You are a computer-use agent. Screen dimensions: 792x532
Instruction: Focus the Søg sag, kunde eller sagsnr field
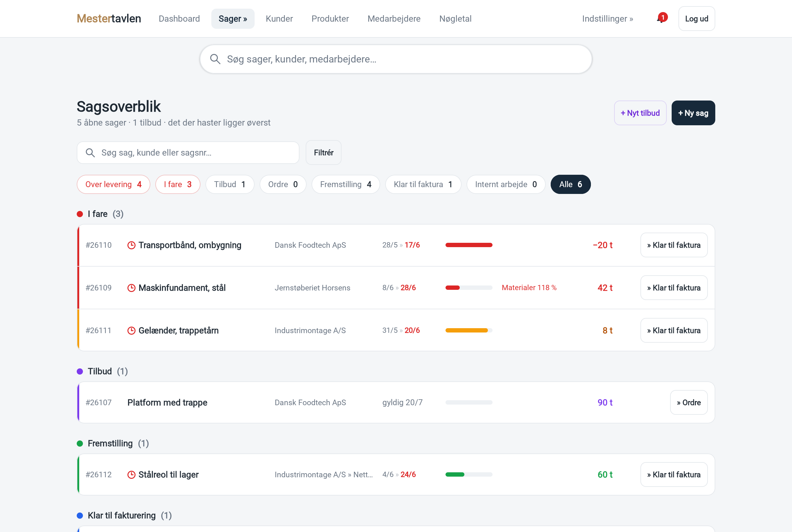tap(188, 153)
